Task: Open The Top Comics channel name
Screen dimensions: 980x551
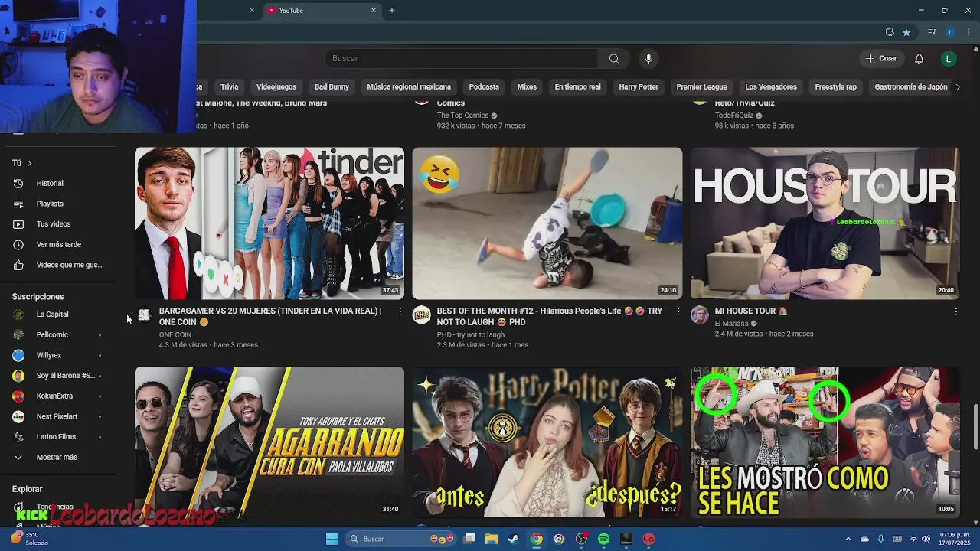Action: [462, 116]
